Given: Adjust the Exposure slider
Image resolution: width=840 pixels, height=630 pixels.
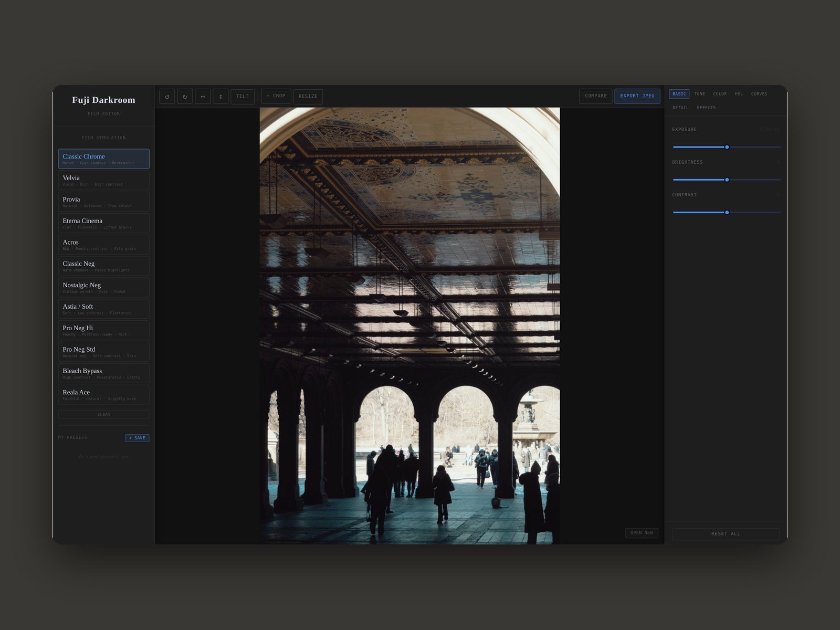Looking at the screenshot, I should pos(727,147).
